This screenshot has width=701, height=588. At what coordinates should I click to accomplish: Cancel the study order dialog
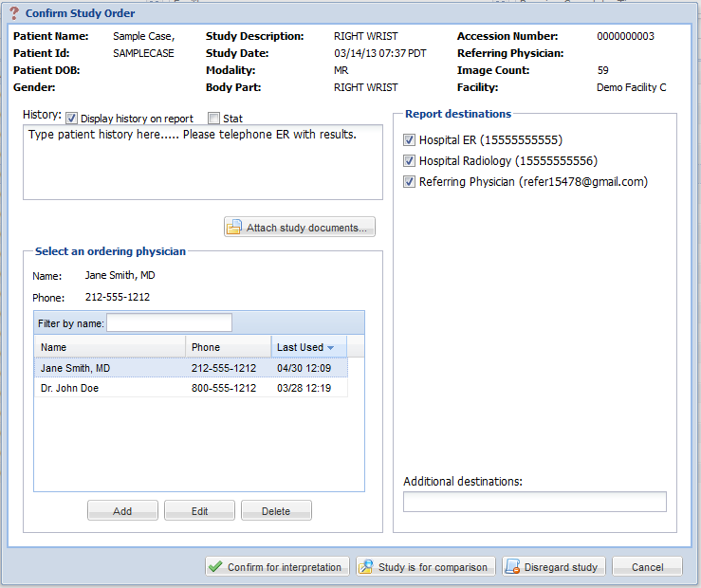(x=647, y=566)
